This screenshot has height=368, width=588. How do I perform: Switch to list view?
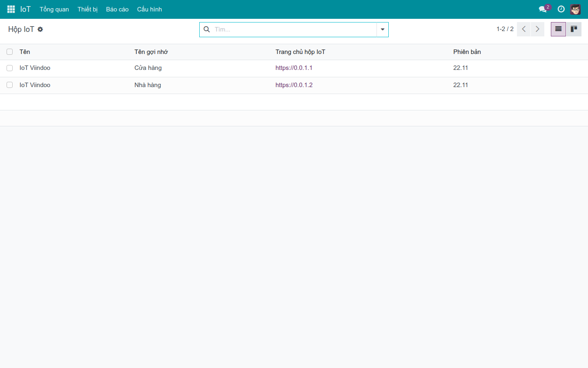click(x=558, y=29)
